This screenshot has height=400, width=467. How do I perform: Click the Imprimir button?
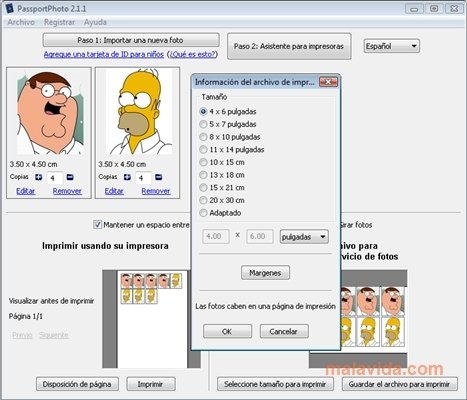(x=151, y=384)
